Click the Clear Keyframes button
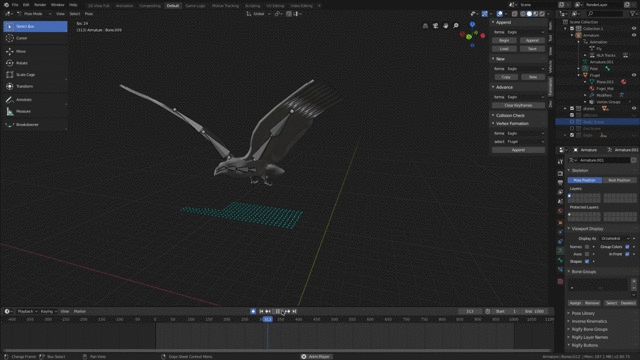This screenshot has width=640, height=360. 518,105
